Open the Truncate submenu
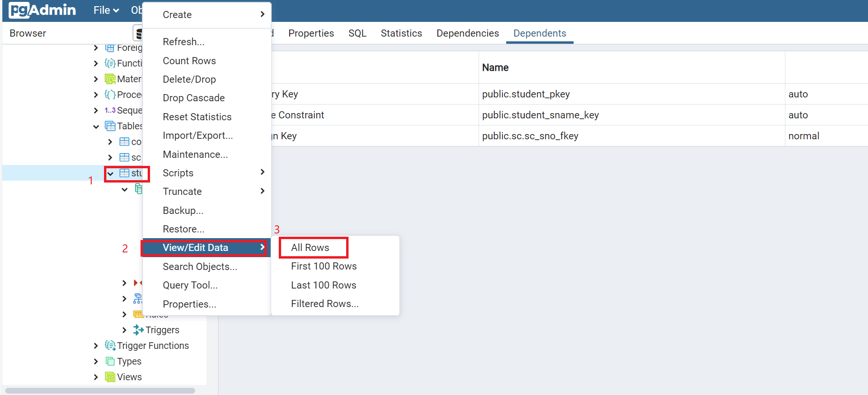868x395 pixels. tap(207, 192)
